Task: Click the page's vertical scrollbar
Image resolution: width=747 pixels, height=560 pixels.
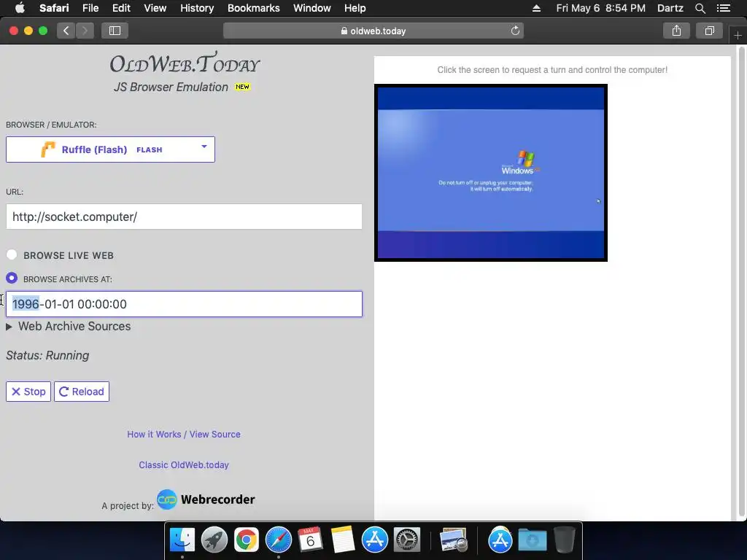Action: (742, 281)
